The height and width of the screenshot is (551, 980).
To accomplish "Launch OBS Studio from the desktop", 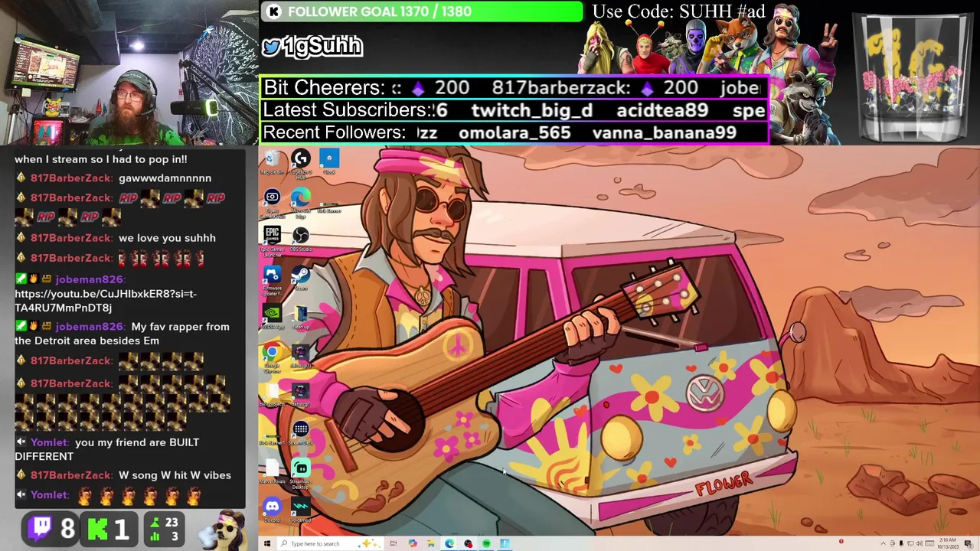I will pos(301,238).
